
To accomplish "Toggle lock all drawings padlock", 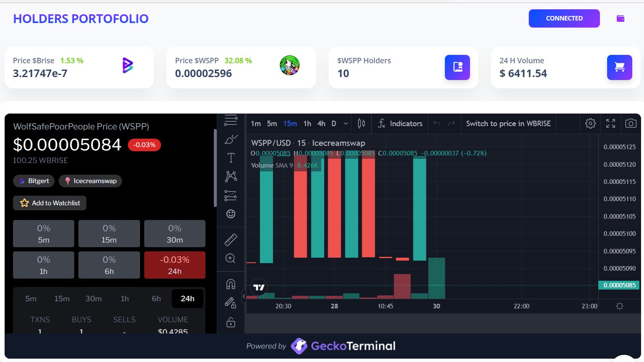I will click(231, 322).
